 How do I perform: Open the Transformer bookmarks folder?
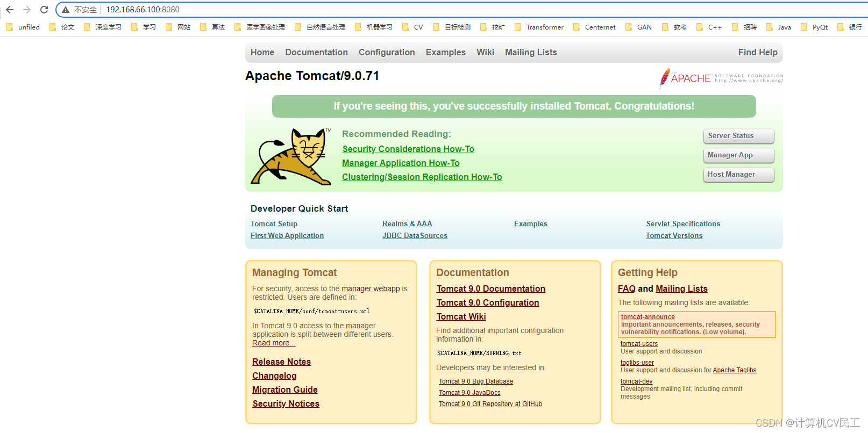pos(539,27)
